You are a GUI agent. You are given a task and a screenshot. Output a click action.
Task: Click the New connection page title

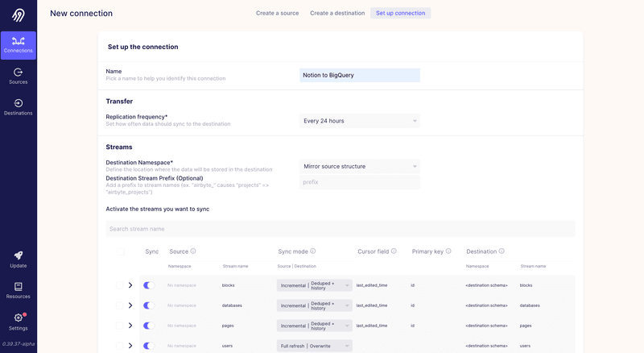81,13
